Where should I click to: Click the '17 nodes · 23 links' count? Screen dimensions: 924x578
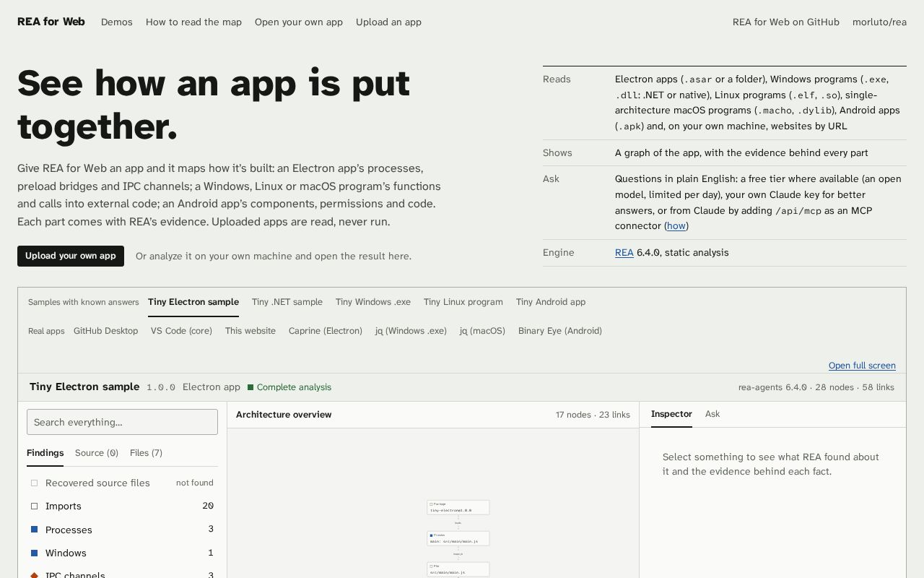[x=593, y=415]
